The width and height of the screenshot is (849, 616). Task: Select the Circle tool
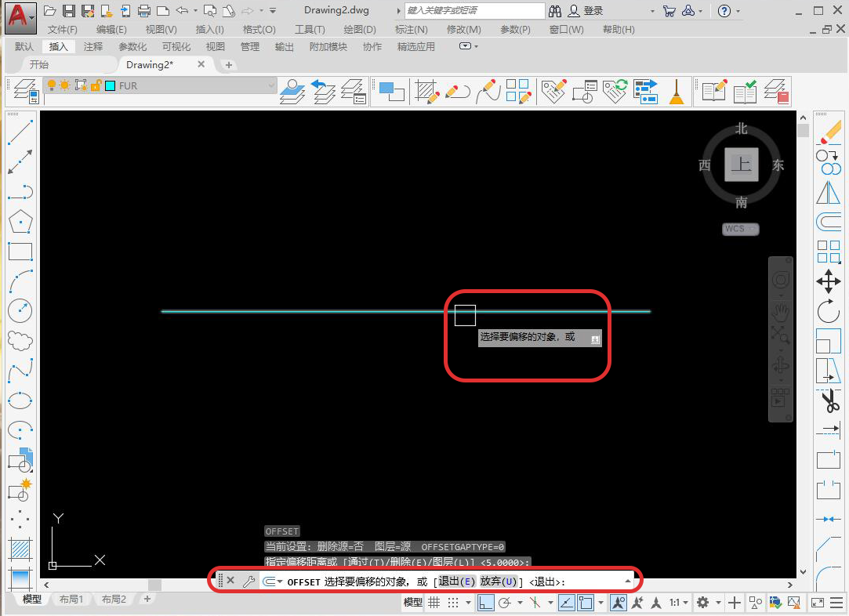tap(20, 310)
